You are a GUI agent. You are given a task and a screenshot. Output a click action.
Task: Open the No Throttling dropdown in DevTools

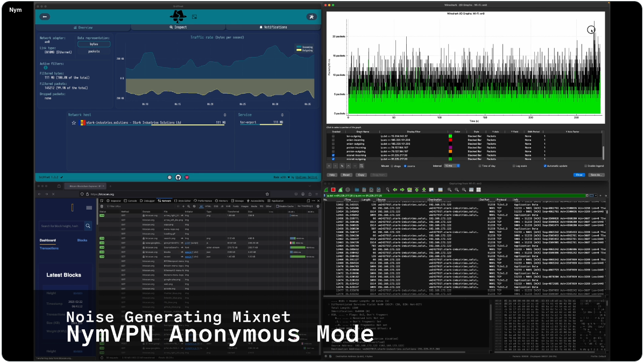coord(306,206)
